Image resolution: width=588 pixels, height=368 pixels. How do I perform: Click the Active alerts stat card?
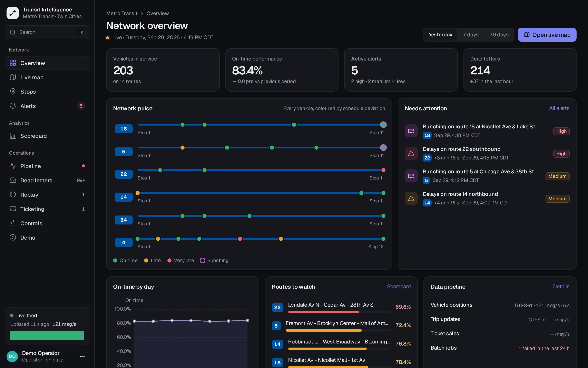click(x=401, y=70)
